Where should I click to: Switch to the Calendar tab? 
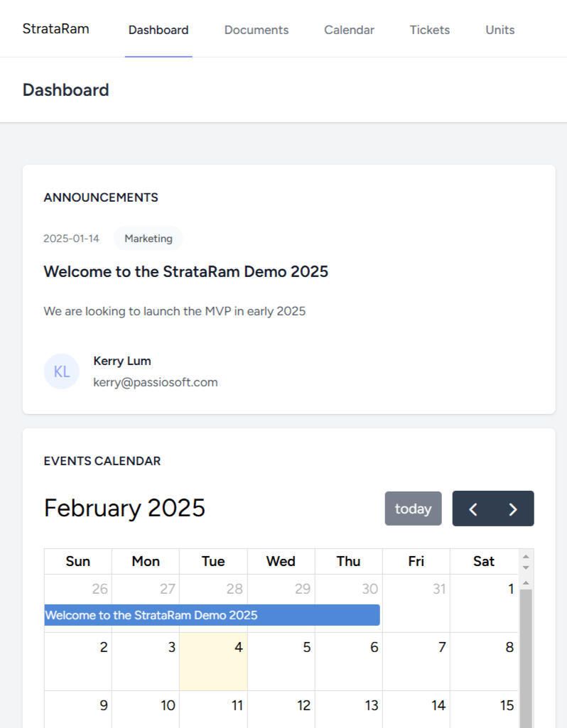coord(349,30)
